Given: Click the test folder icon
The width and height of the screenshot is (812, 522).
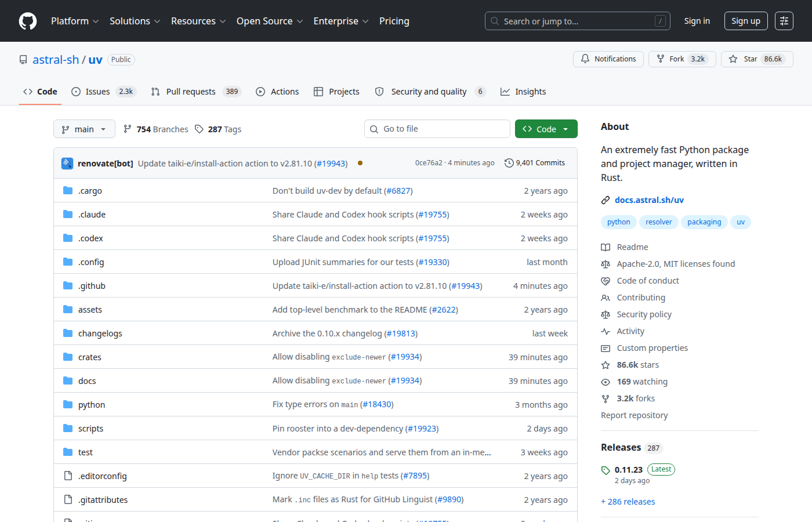Looking at the screenshot, I should pos(68,452).
